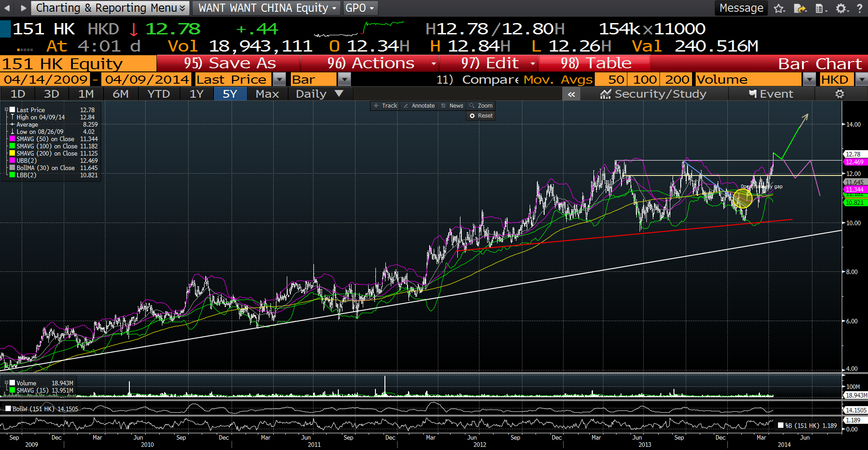Open the chart settings gear icon
Viewport: 868px width, 450px height.
coord(840,94)
